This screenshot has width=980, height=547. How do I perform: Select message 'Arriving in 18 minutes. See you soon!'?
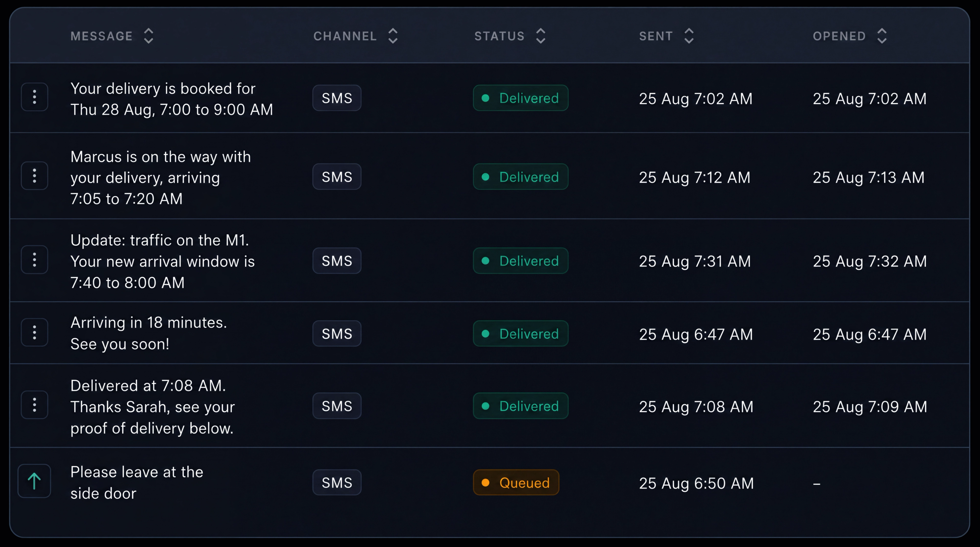(149, 333)
